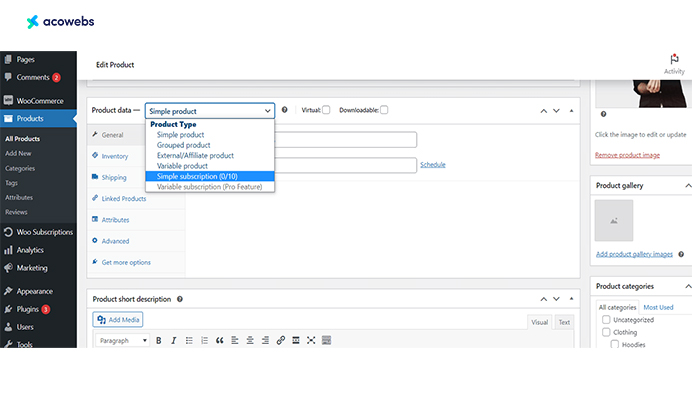Check the Uncategorized category
The image size is (692, 399).
click(x=606, y=320)
